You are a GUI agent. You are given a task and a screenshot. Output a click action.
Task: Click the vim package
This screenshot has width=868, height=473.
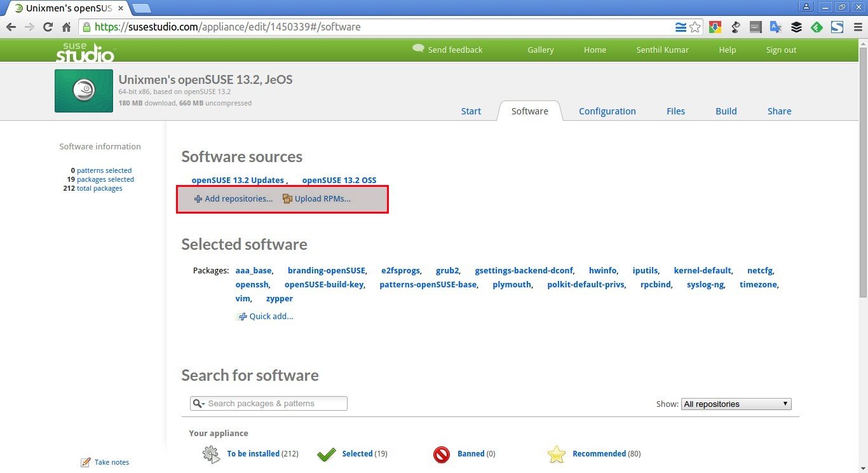(243, 298)
